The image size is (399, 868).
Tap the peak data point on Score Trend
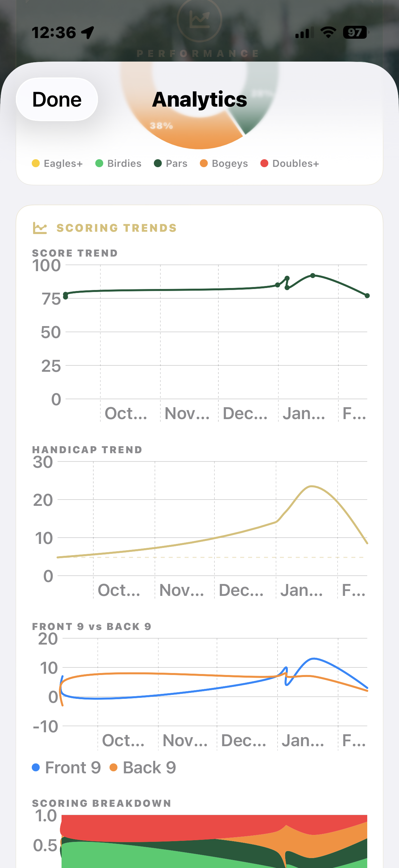312,275
